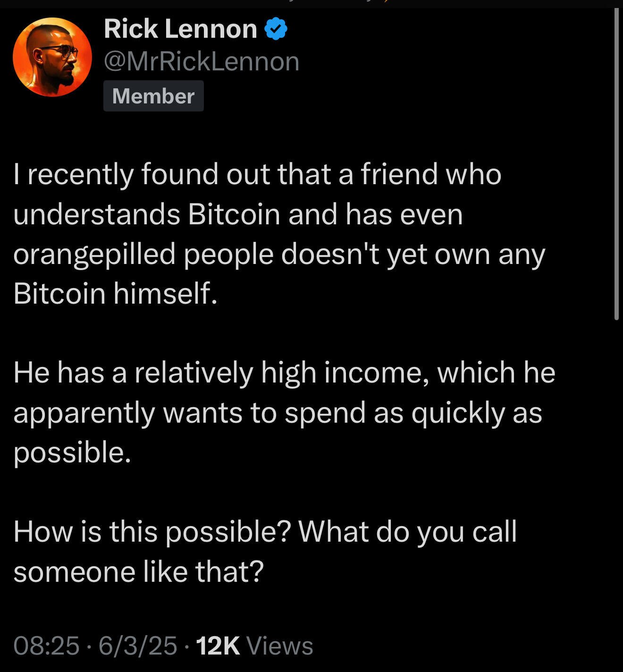Select the Member badge label
The width and height of the screenshot is (623, 672).
coord(153,96)
